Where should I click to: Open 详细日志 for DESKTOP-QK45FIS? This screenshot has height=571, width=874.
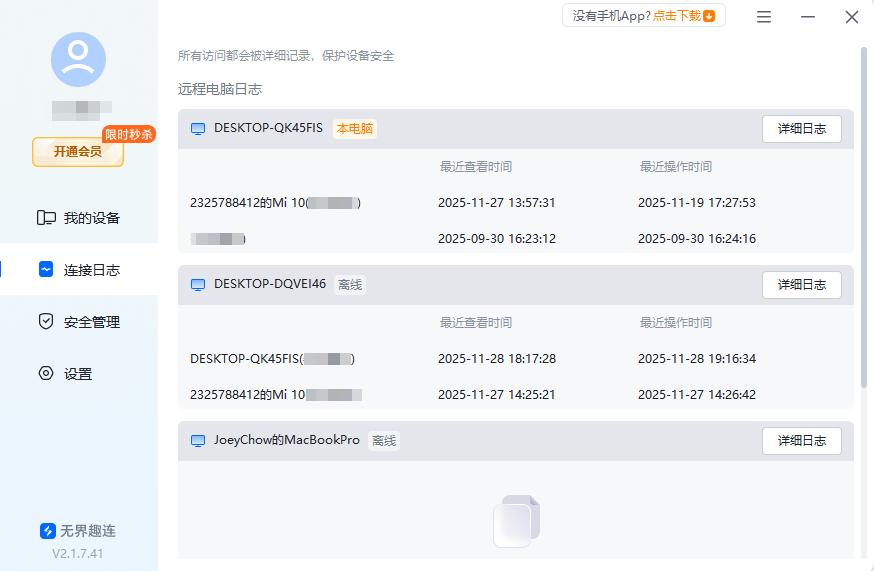pyautogui.click(x=802, y=129)
